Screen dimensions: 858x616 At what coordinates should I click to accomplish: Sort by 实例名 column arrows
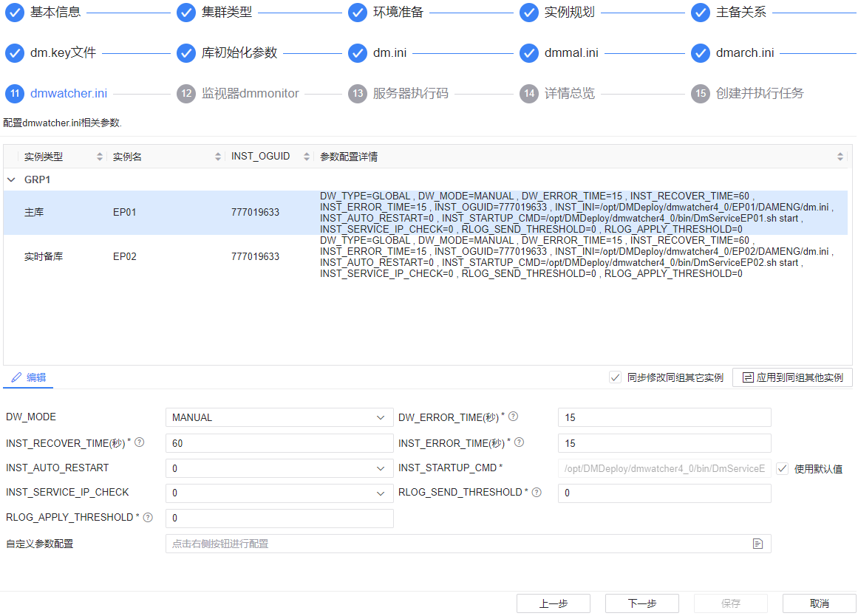(x=218, y=157)
